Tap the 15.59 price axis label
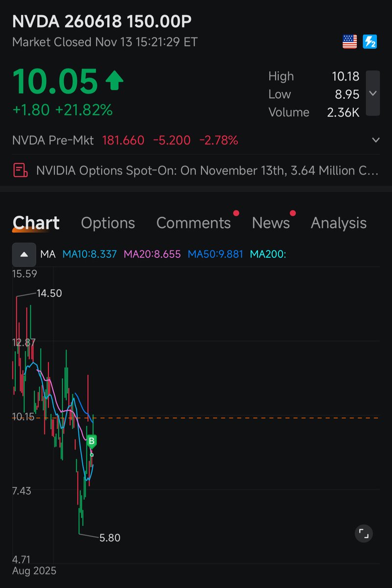Image resolution: width=392 pixels, height=588 pixels. coord(24,274)
